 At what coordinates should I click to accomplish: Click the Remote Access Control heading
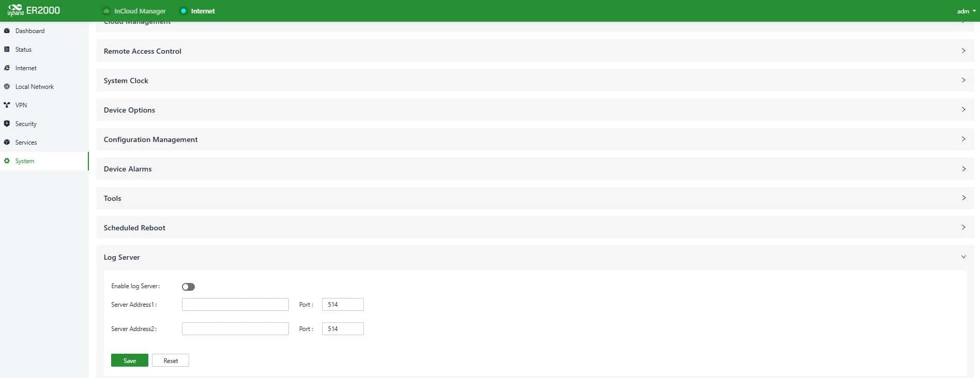pos(143,51)
